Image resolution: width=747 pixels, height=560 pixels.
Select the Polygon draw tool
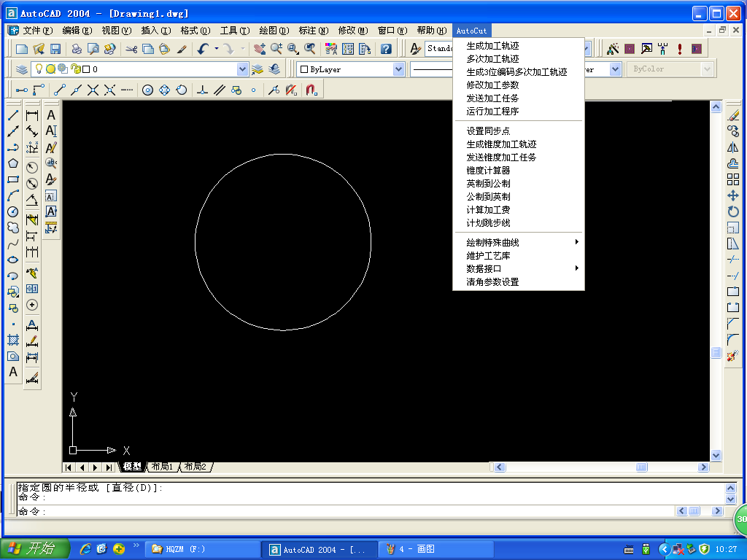[x=13, y=163]
